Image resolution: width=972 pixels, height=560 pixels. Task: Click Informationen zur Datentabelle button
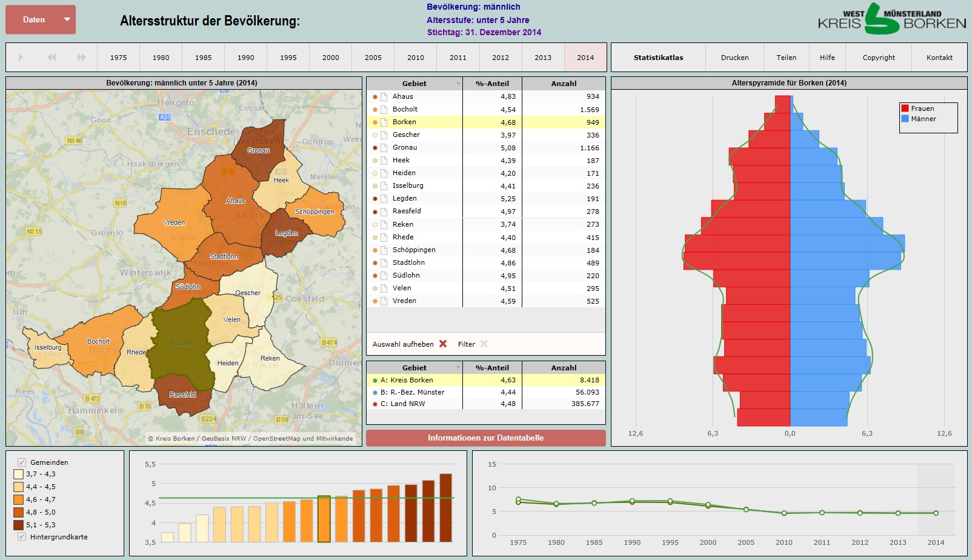click(485, 438)
